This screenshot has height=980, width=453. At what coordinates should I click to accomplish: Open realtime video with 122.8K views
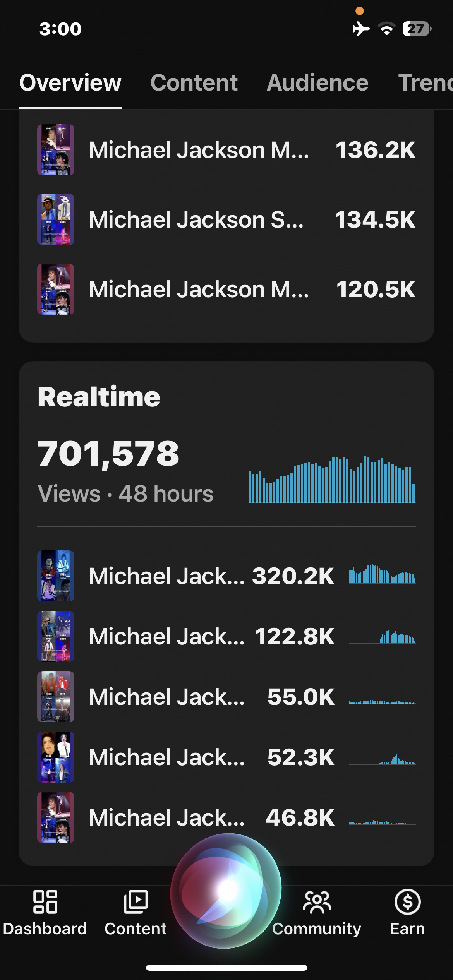click(x=226, y=636)
